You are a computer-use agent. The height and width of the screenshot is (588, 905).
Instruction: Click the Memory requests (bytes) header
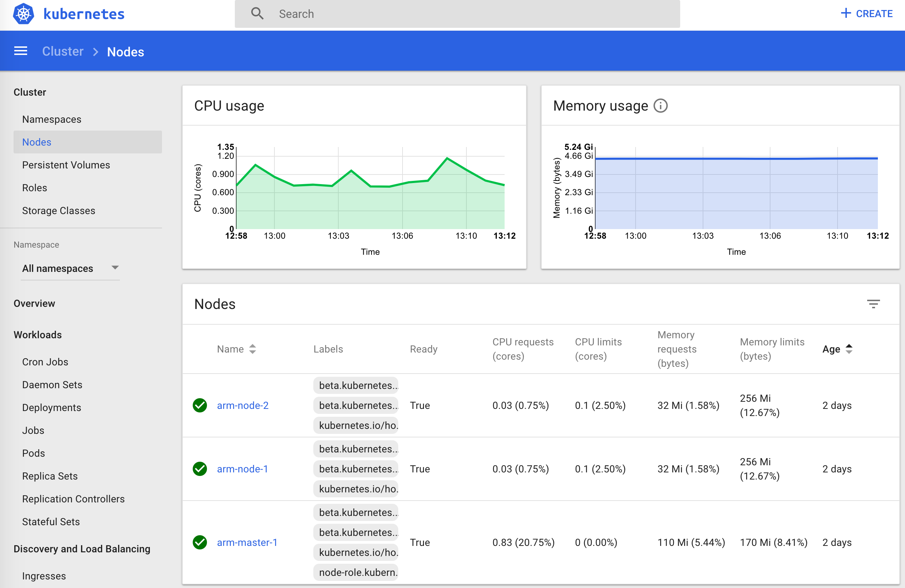[677, 349]
